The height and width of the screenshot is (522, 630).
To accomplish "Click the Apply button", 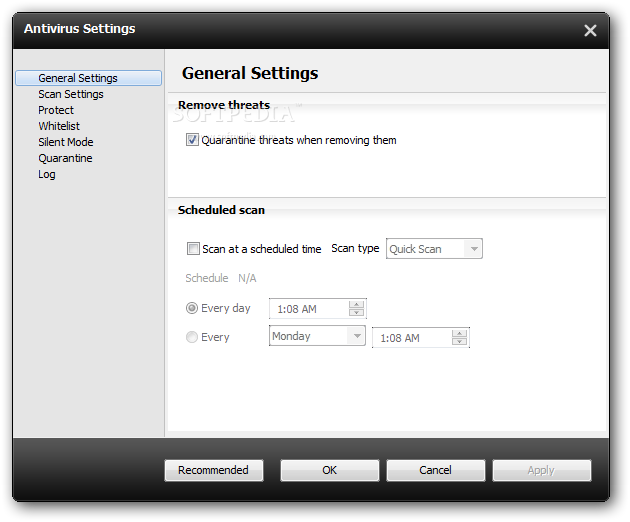I will [x=542, y=470].
